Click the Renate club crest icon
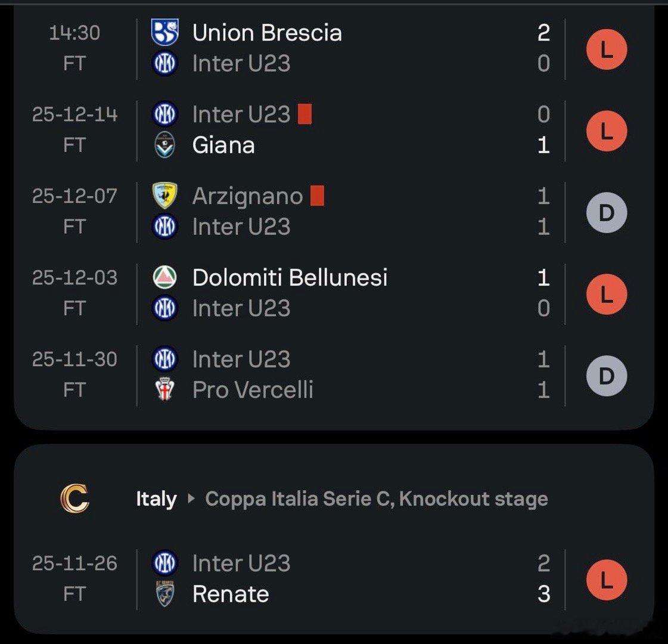The image size is (668, 644). pyautogui.click(x=165, y=594)
